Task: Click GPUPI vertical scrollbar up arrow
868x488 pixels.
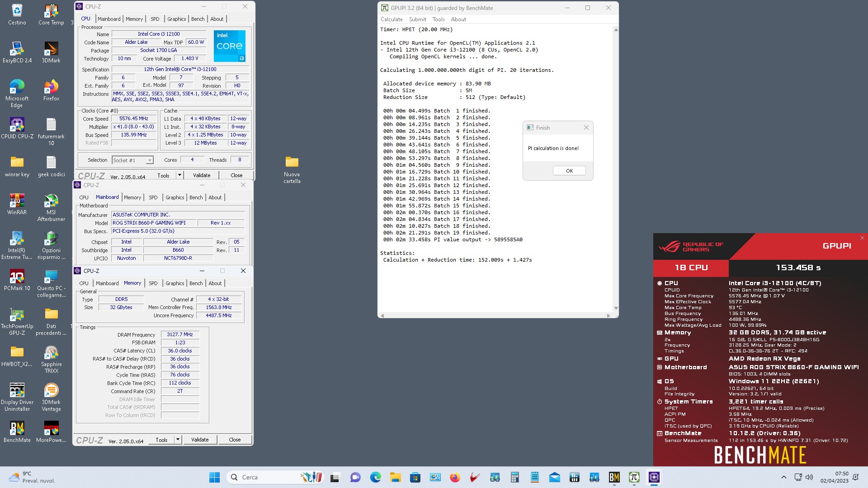Action: [616, 30]
